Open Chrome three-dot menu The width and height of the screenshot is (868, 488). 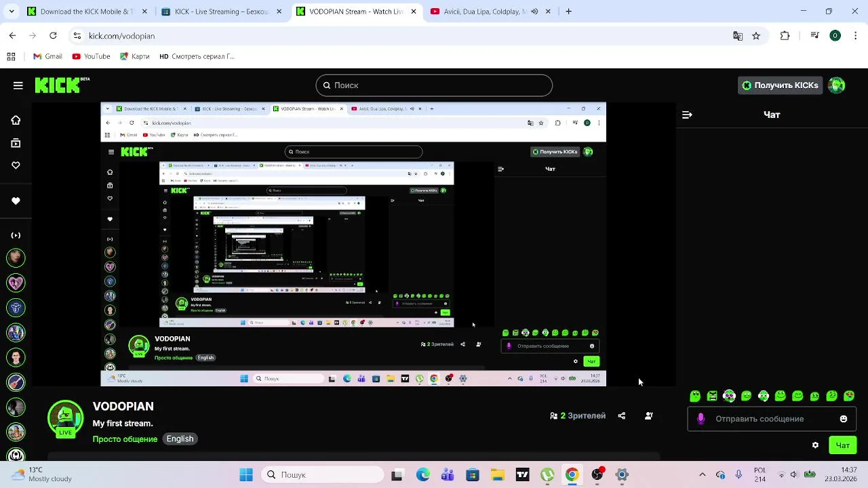[x=856, y=36]
